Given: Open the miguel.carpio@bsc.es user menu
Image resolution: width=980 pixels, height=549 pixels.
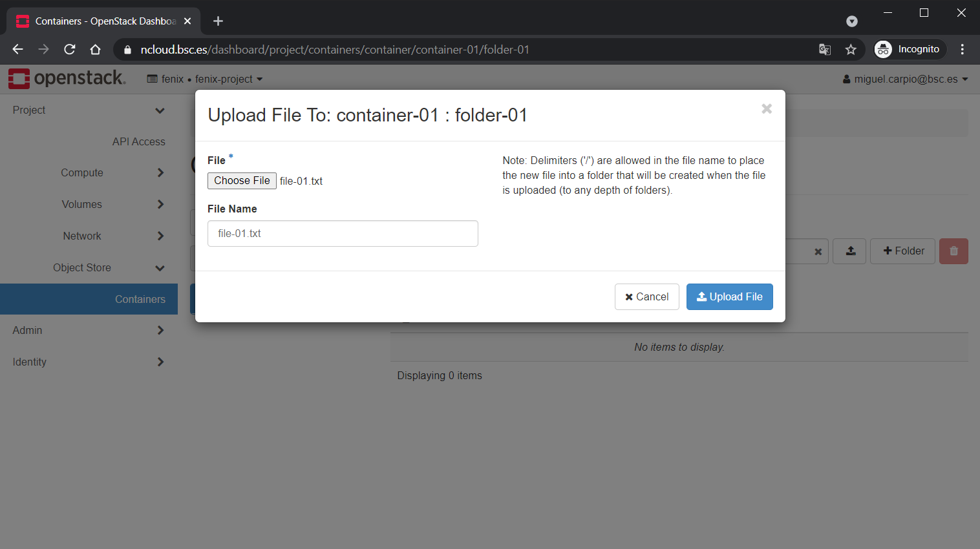Looking at the screenshot, I should click(905, 79).
